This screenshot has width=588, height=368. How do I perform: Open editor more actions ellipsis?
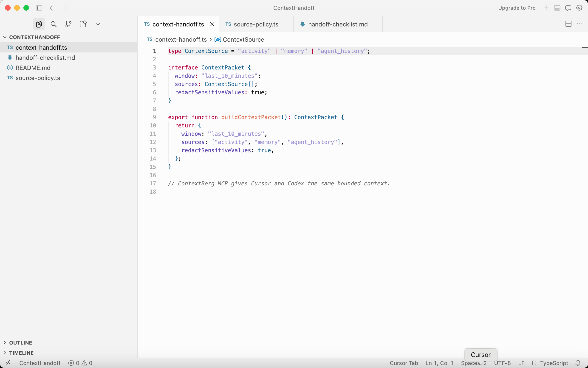pos(579,24)
